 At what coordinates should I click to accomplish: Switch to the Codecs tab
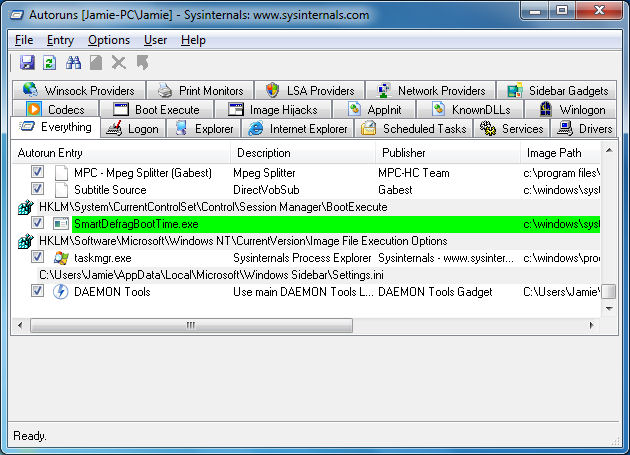pyautogui.click(x=56, y=109)
